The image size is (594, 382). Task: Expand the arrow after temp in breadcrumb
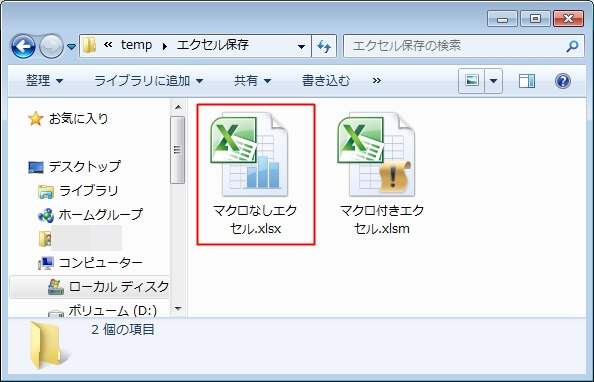tap(164, 46)
